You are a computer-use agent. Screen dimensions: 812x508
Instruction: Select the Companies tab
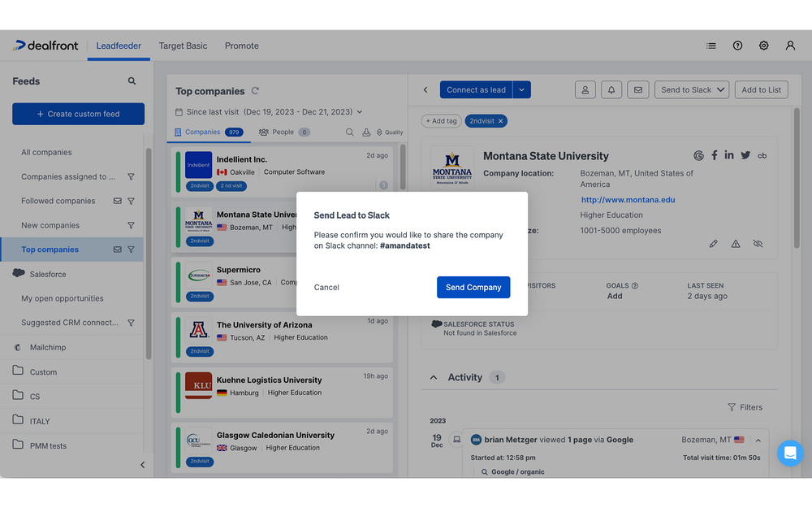coord(209,132)
